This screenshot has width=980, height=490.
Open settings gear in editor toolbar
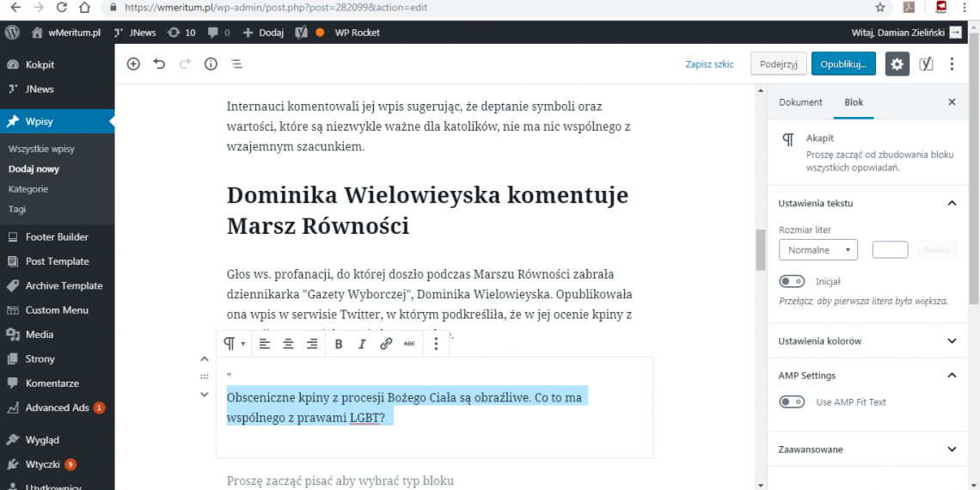[x=897, y=64]
